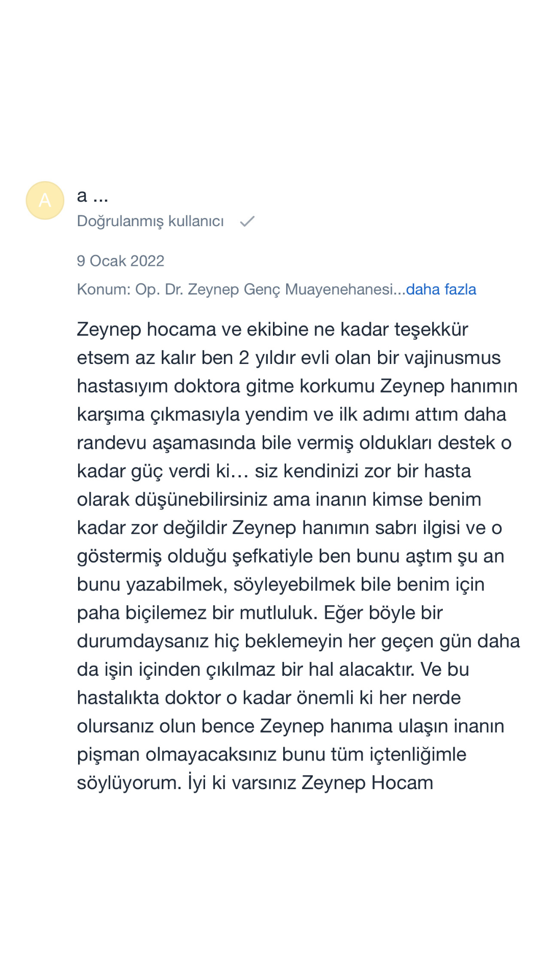Click the line starting "olarak düşünebilirsiniz ama"
The height and width of the screenshot is (980, 551).
[279, 499]
